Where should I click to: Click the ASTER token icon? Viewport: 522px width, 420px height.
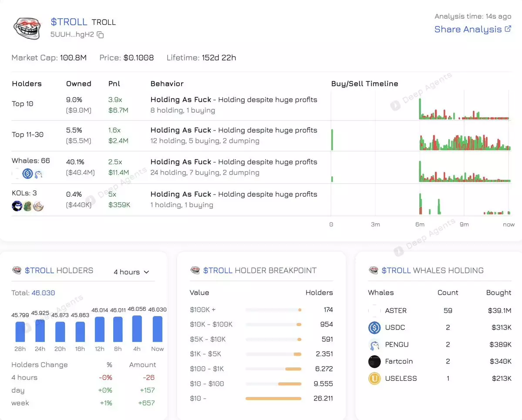pos(374,310)
